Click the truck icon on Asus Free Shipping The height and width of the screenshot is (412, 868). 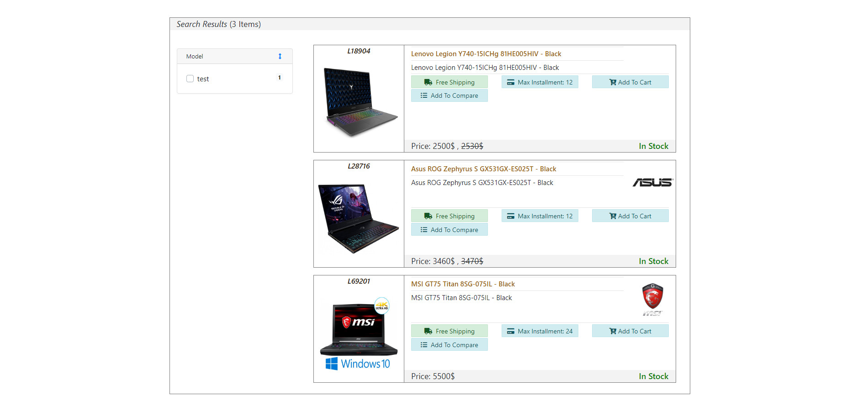coord(428,216)
